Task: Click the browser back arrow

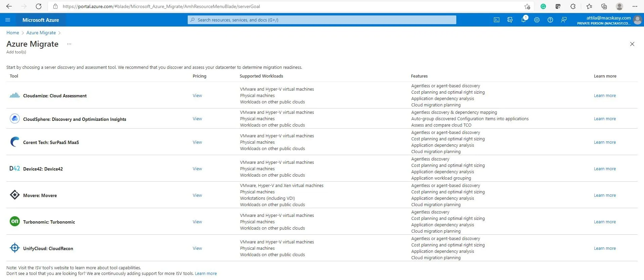Action: [x=9, y=6]
